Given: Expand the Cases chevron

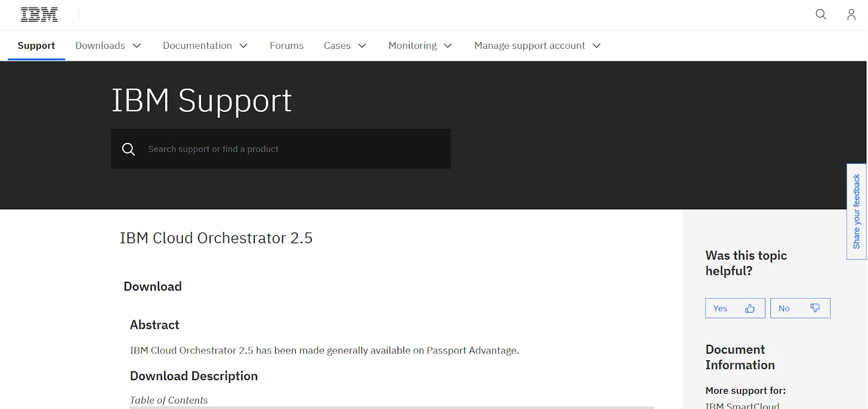Looking at the screenshot, I should tap(362, 46).
